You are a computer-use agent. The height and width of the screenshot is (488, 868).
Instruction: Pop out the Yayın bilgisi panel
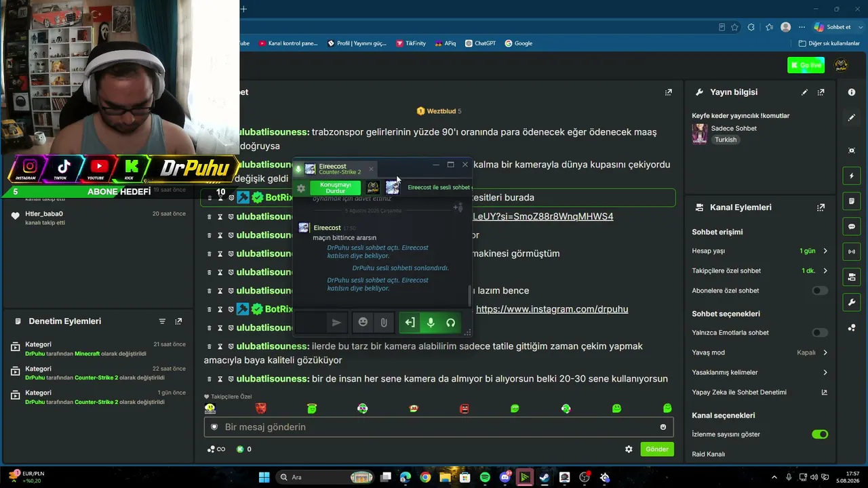pos(821,92)
